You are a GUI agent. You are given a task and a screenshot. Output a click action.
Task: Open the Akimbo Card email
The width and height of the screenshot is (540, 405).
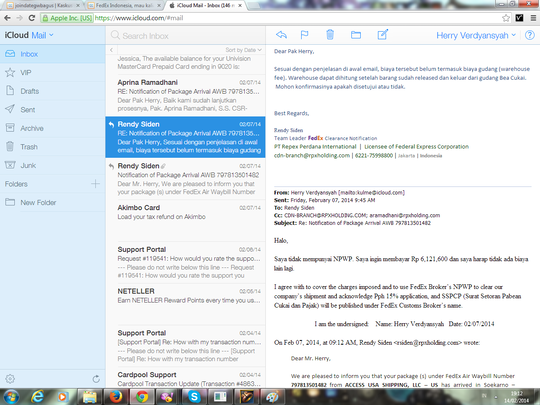click(x=185, y=220)
